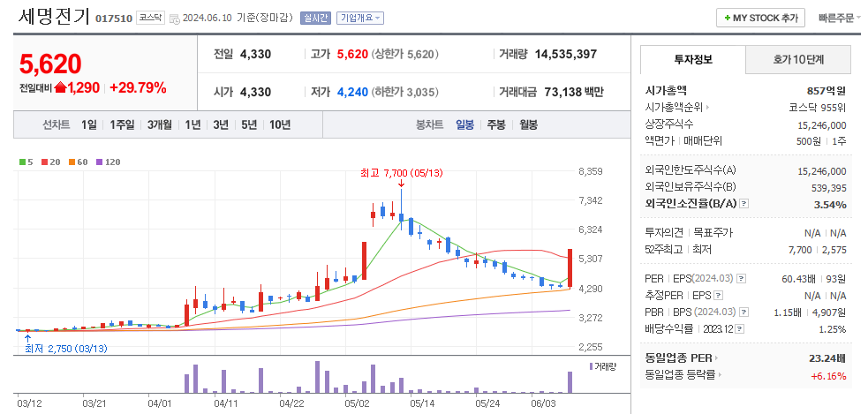Select 월봉 monthly candle chart

[528, 124]
